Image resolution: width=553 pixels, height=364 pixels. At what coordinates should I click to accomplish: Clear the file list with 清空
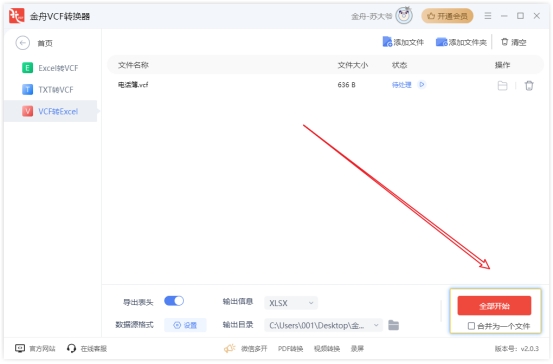[514, 42]
